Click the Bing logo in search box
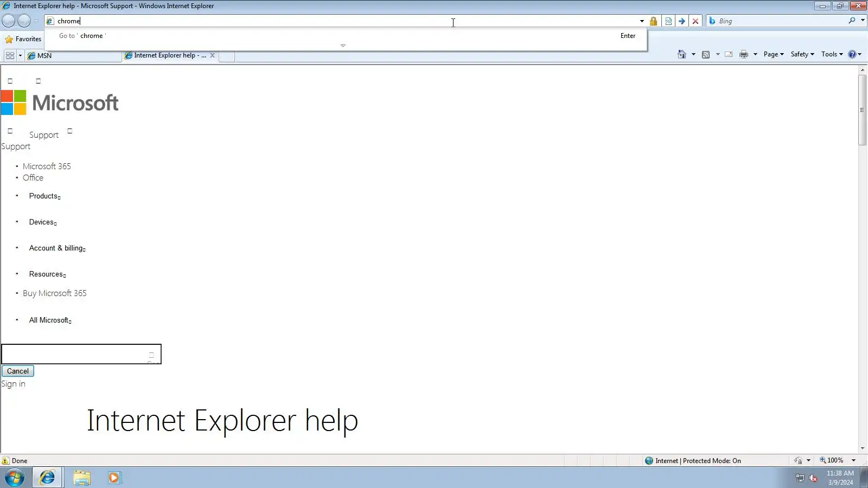This screenshot has width=868, height=488. pos(712,21)
